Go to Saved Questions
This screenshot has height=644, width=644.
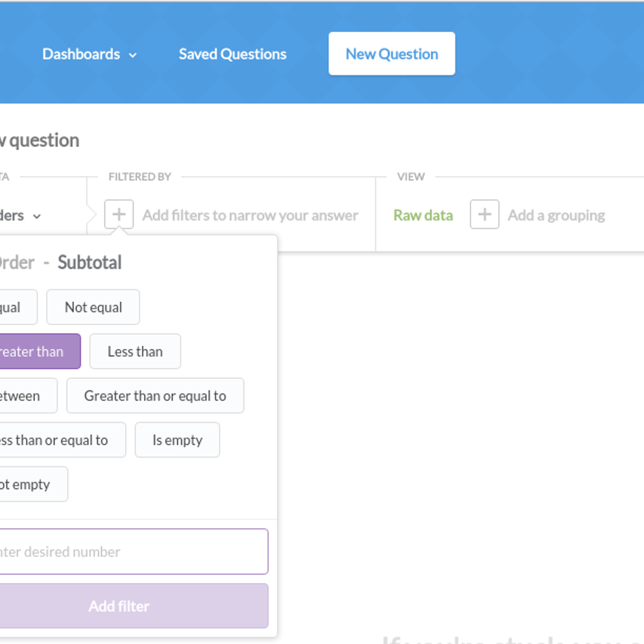[232, 54]
